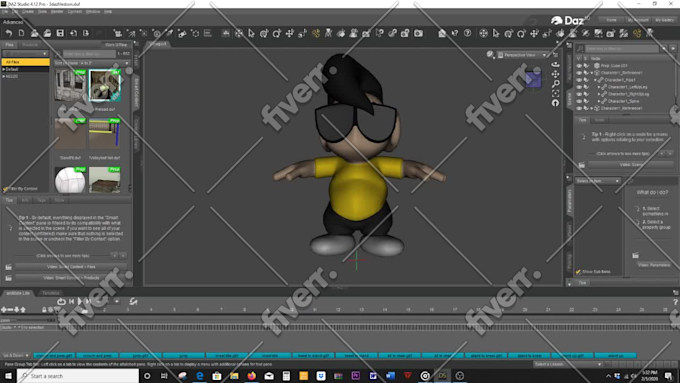This screenshot has height=383, width=680.
Task: Toggle visibility eye for Character1_RightUpLeg row
Action: pyautogui.click(x=579, y=94)
